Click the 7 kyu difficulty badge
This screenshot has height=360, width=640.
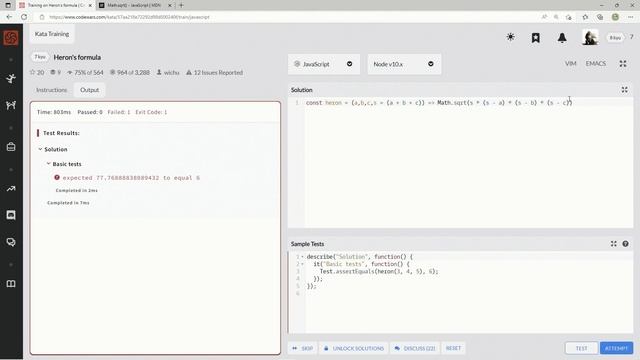pos(40,57)
